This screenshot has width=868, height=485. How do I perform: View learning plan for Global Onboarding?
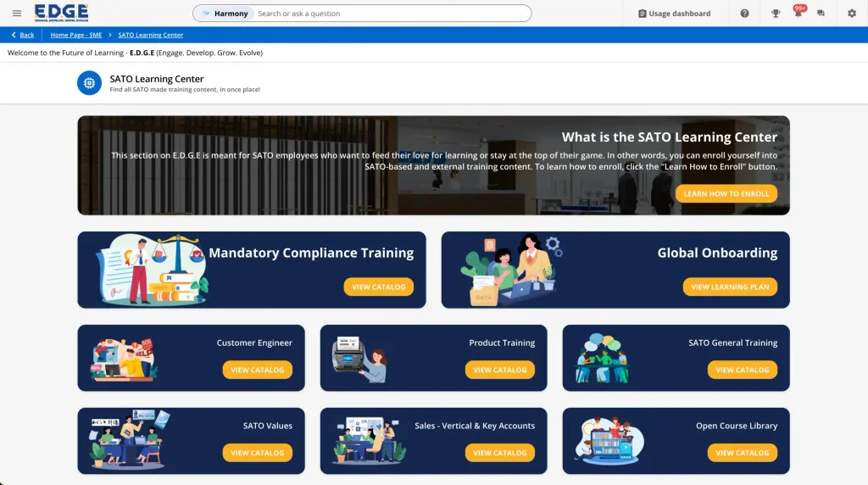[x=730, y=287]
